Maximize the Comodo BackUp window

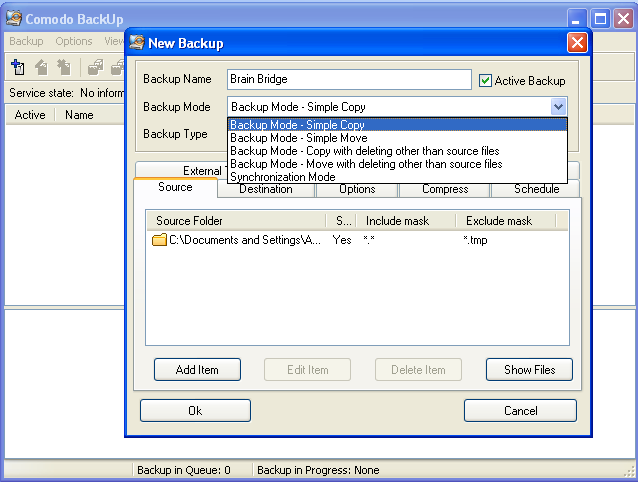[601, 19]
